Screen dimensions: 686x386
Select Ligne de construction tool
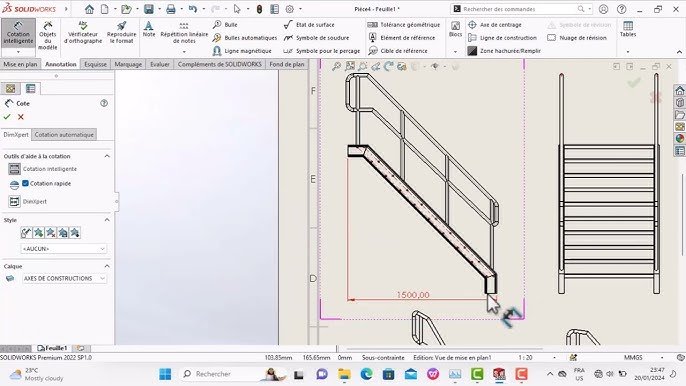(x=502, y=38)
